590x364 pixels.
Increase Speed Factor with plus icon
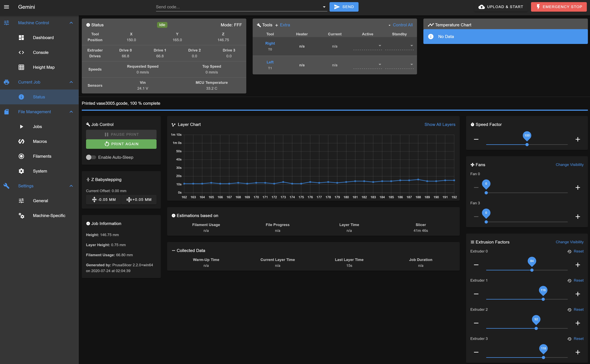click(577, 139)
